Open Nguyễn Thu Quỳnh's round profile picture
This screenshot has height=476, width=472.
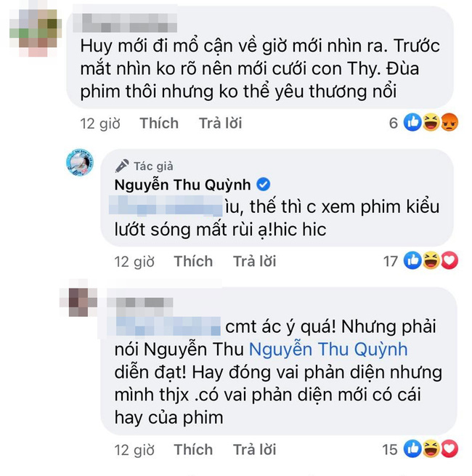pyautogui.click(x=80, y=162)
